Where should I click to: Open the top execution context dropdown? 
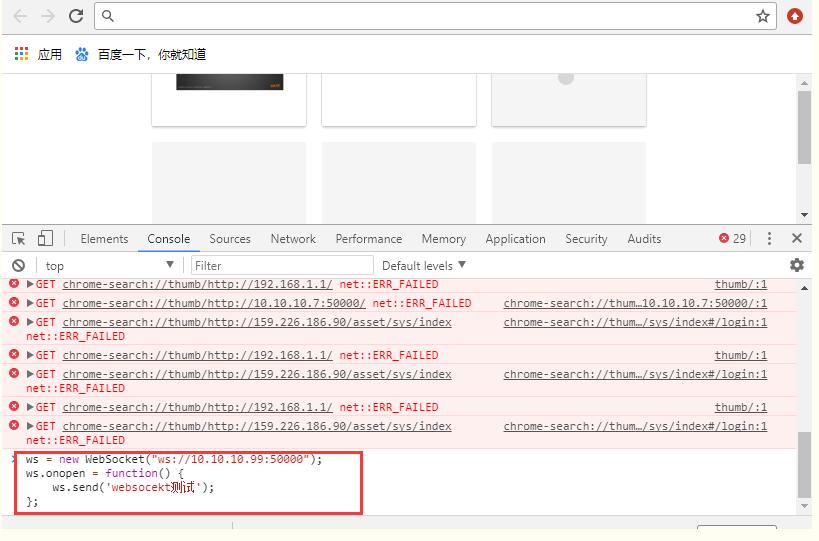tap(108, 265)
